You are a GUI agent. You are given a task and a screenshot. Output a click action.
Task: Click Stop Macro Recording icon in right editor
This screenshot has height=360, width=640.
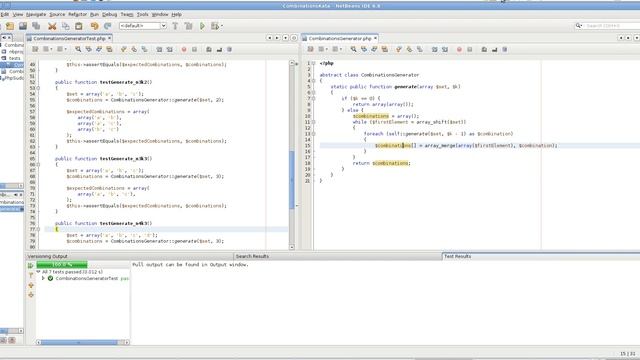pyautogui.click(x=470, y=49)
